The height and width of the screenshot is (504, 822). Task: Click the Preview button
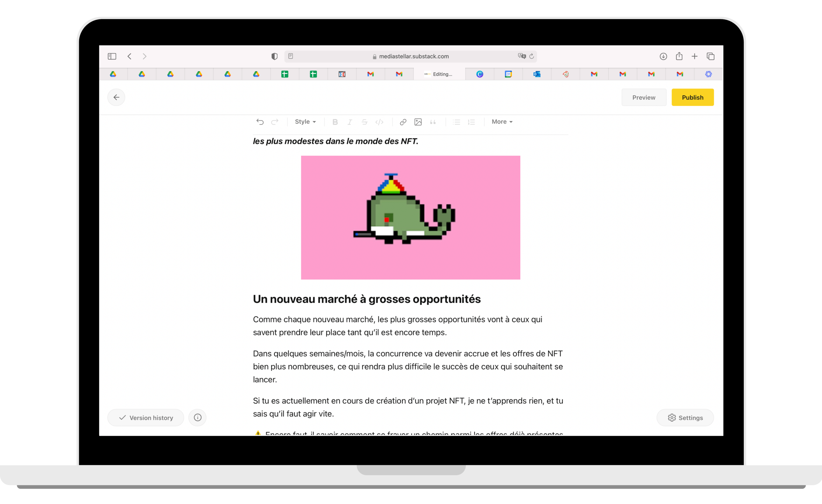tap(644, 98)
